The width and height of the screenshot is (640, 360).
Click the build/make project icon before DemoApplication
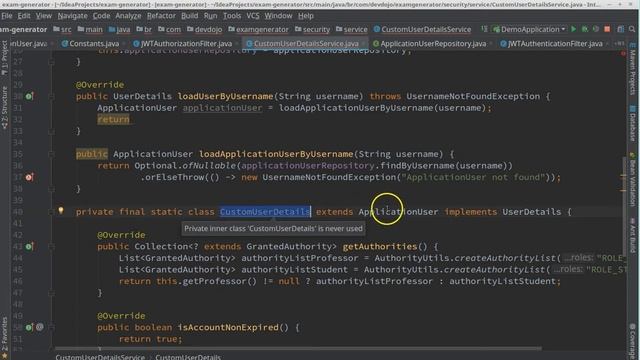coord(484,29)
